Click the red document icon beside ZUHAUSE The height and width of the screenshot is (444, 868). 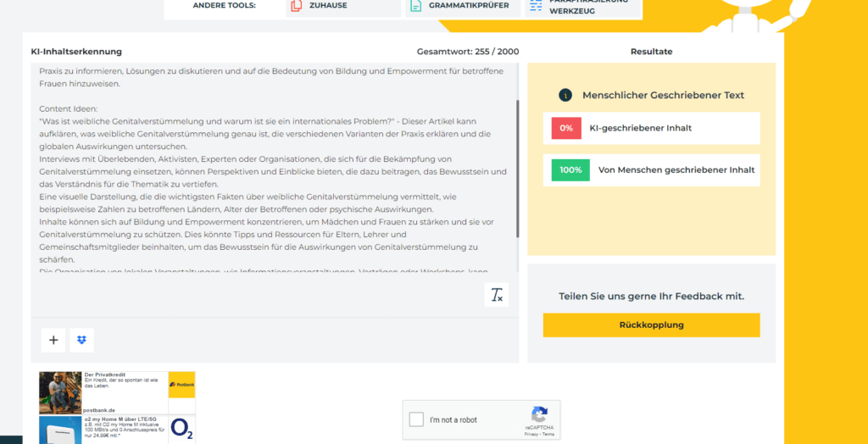pyautogui.click(x=297, y=6)
